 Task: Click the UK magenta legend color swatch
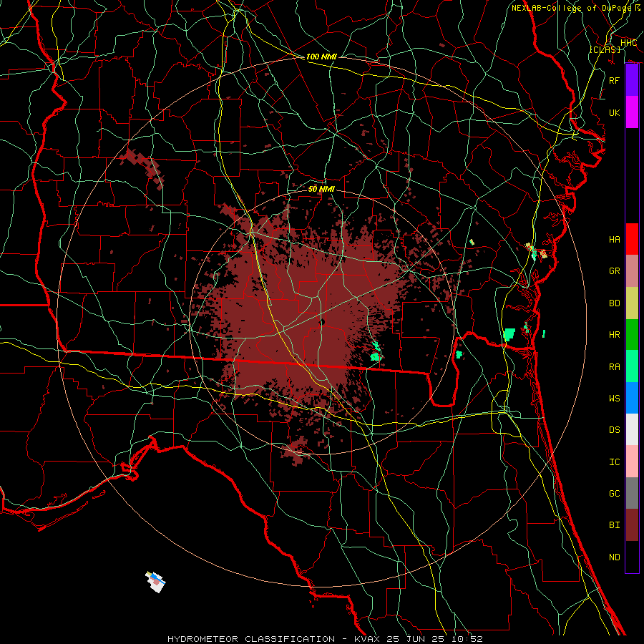tap(632, 112)
